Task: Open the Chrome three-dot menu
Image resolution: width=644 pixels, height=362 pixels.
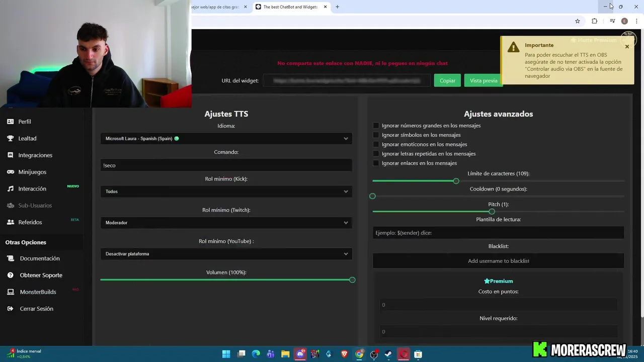Action: pos(637,21)
